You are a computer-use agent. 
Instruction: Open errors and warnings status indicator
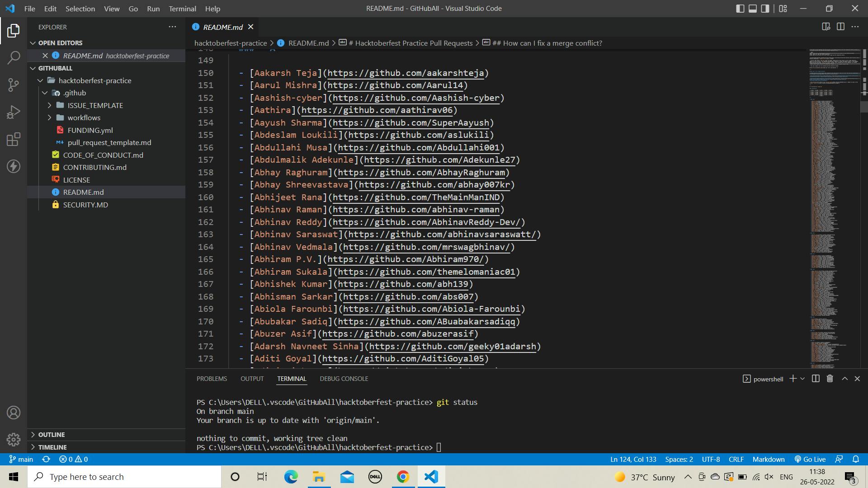(x=73, y=459)
